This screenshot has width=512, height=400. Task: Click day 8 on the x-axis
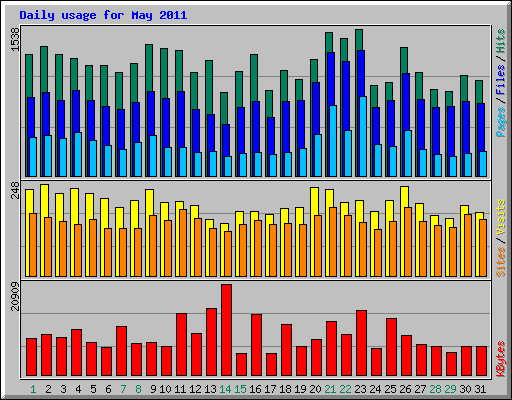[x=138, y=389]
